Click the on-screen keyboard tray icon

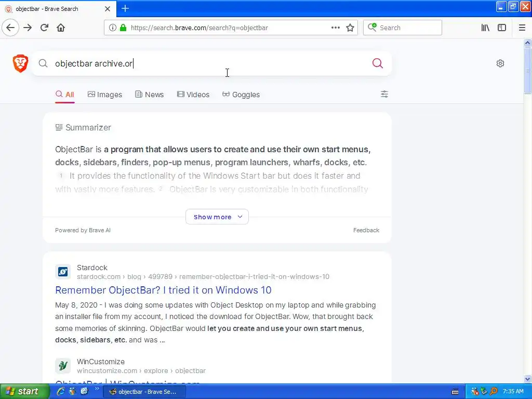[x=455, y=392]
